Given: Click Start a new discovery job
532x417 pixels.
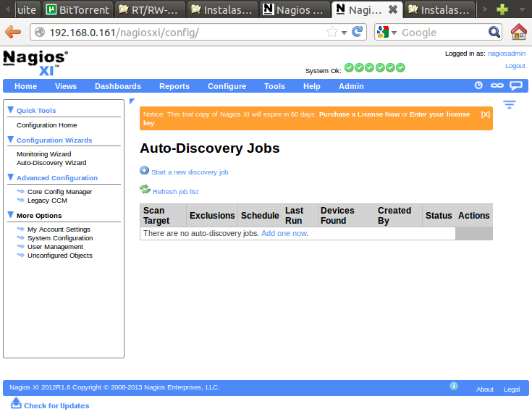Looking at the screenshot, I should (x=190, y=172).
